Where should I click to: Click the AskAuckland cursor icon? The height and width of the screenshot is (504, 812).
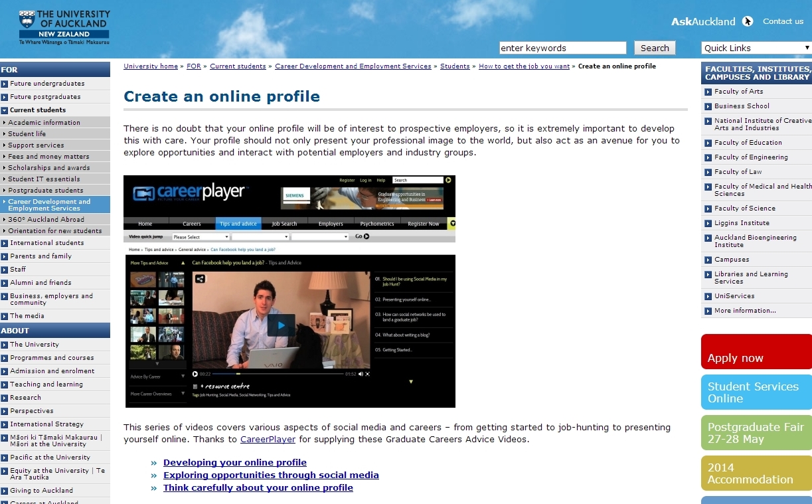click(x=748, y=21)
